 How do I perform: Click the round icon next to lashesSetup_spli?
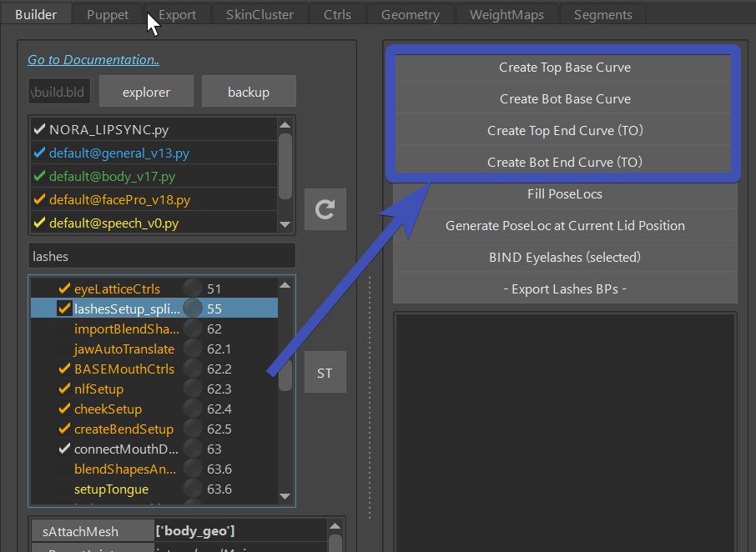[193, 309]
